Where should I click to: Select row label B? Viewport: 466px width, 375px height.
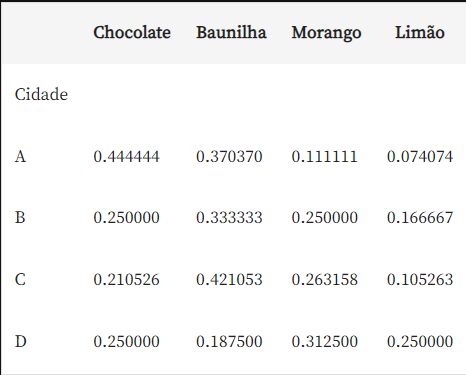pyautogui.click(x=20, y=218)
